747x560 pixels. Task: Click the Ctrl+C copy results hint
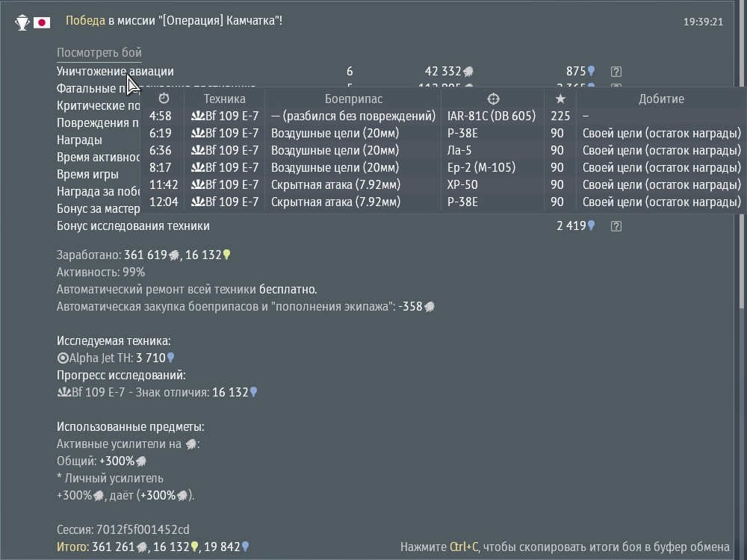tap(565, 547)
